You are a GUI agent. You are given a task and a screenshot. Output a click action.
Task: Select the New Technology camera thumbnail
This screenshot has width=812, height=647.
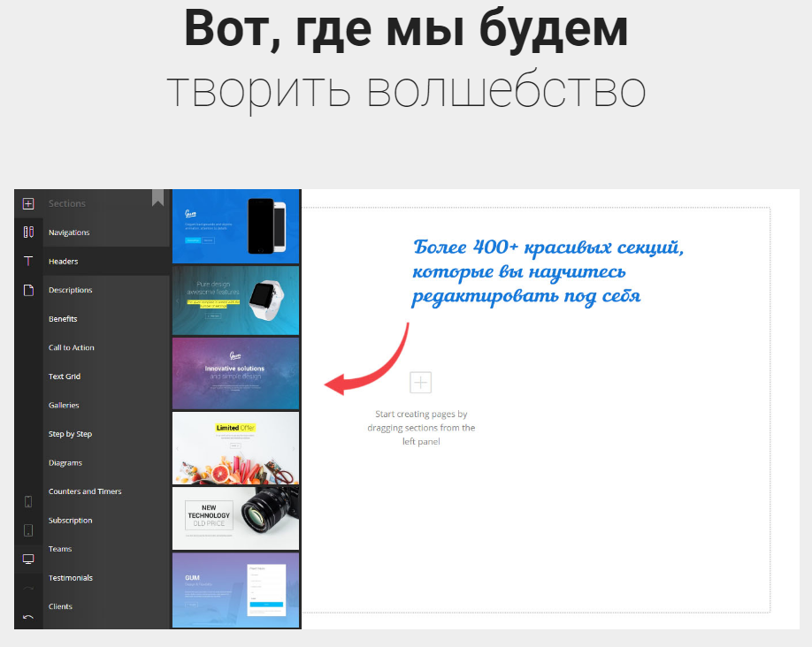click(235, 517)
